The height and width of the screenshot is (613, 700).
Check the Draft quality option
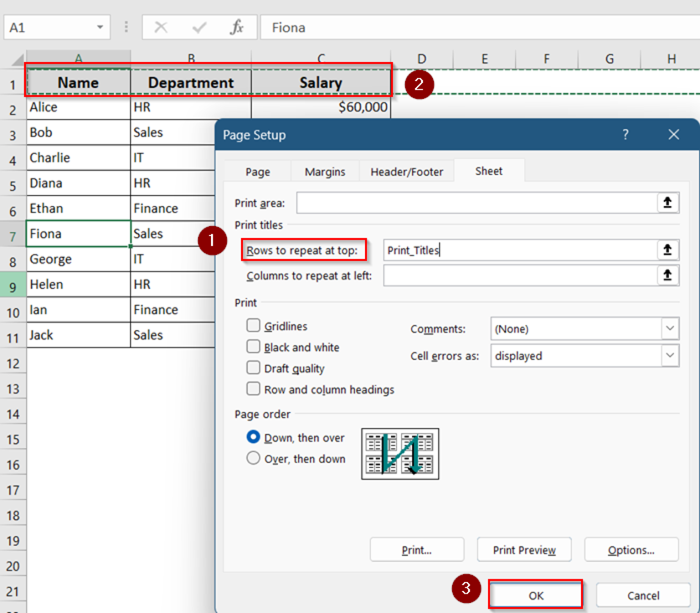253,367
